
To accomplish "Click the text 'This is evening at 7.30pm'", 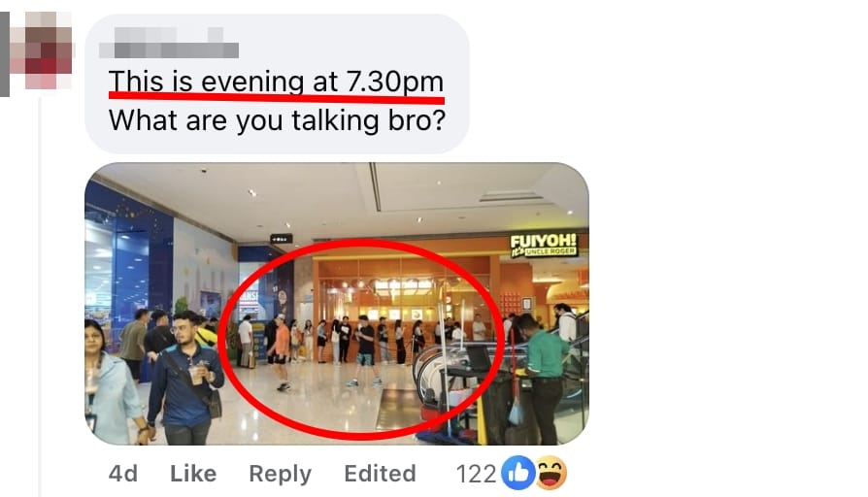I will click(x=277, y=82).
